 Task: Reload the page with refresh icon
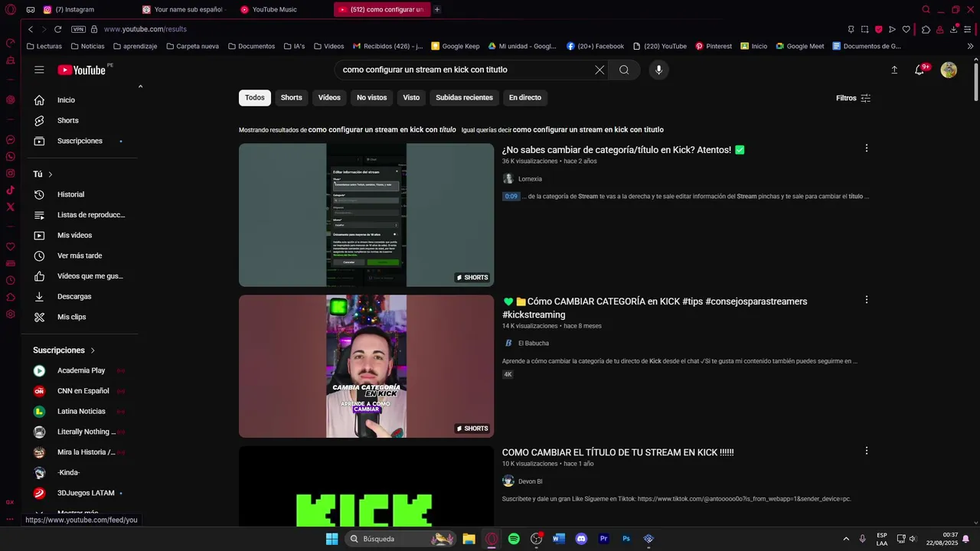(x=57, y=29)
